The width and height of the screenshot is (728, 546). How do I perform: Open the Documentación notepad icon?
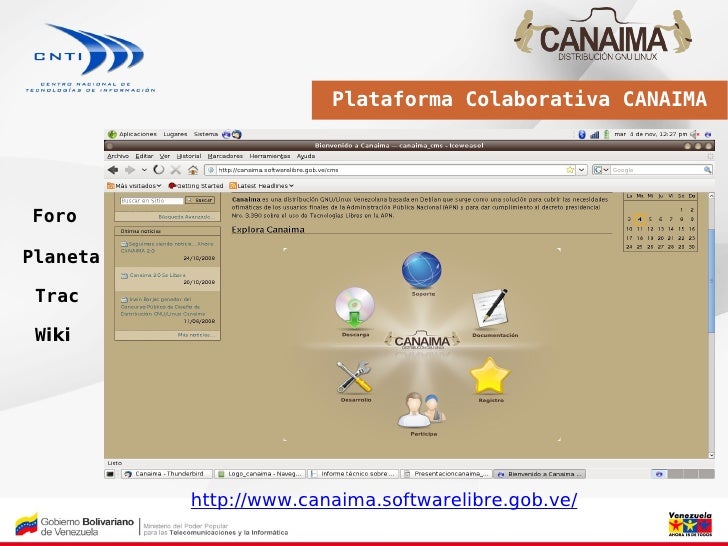coord(491,309)
